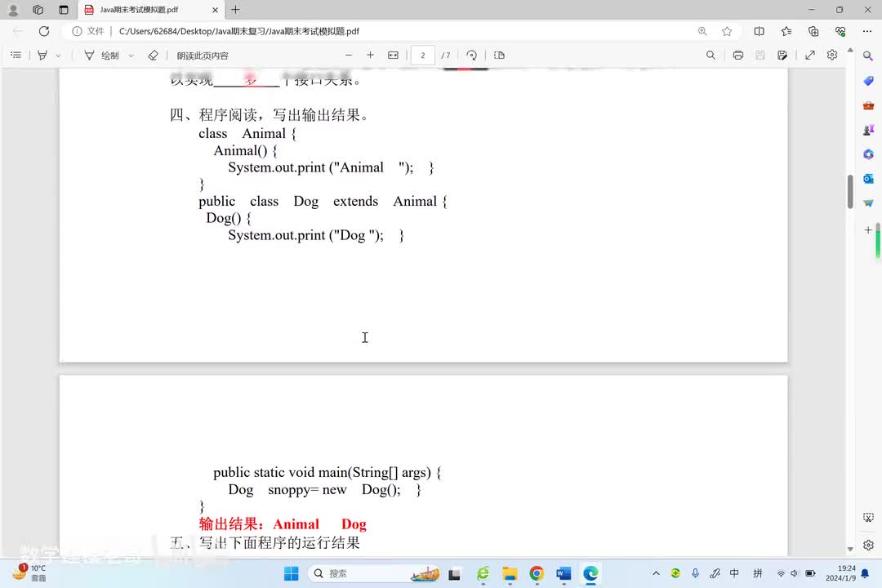Screen dimensions: 882x588
Task: Open the sidebar Shopping tag icon
Action: point(868,81)
